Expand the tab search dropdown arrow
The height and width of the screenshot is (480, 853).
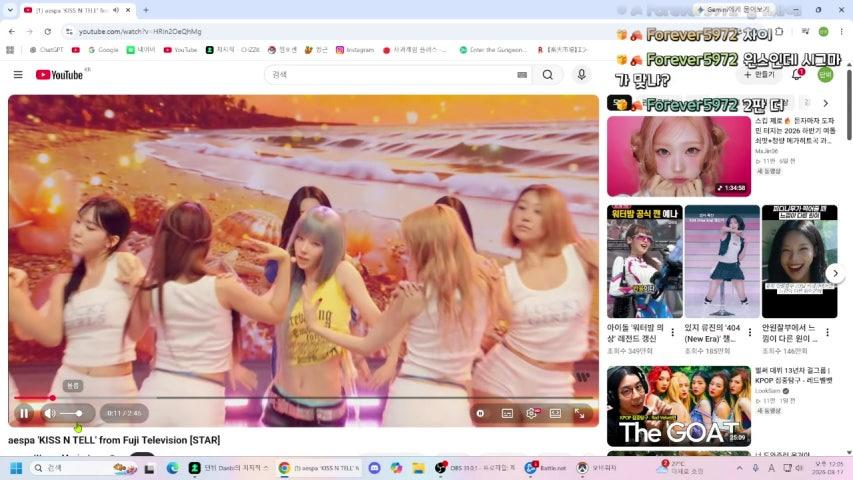pos(10,10)
